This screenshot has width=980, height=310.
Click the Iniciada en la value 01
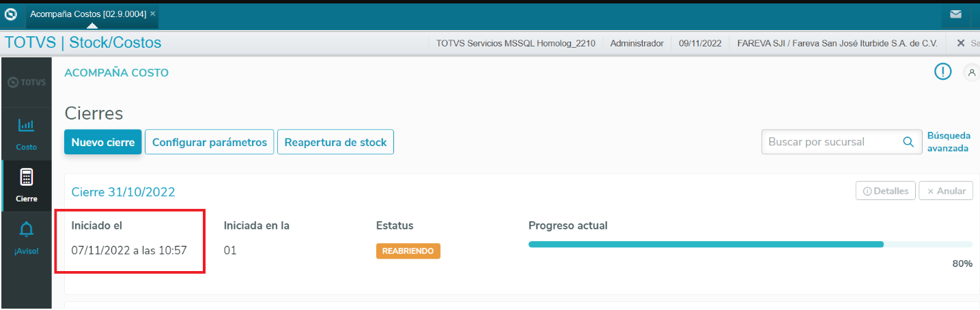(230, 251)
